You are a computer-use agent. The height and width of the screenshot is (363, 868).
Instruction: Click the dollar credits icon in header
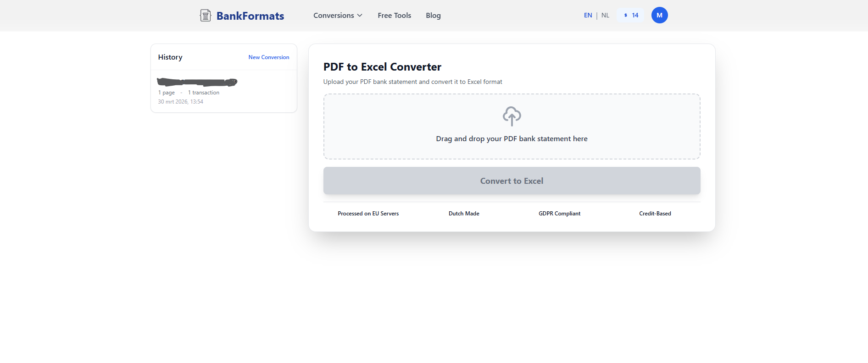[x=626, y=15]
